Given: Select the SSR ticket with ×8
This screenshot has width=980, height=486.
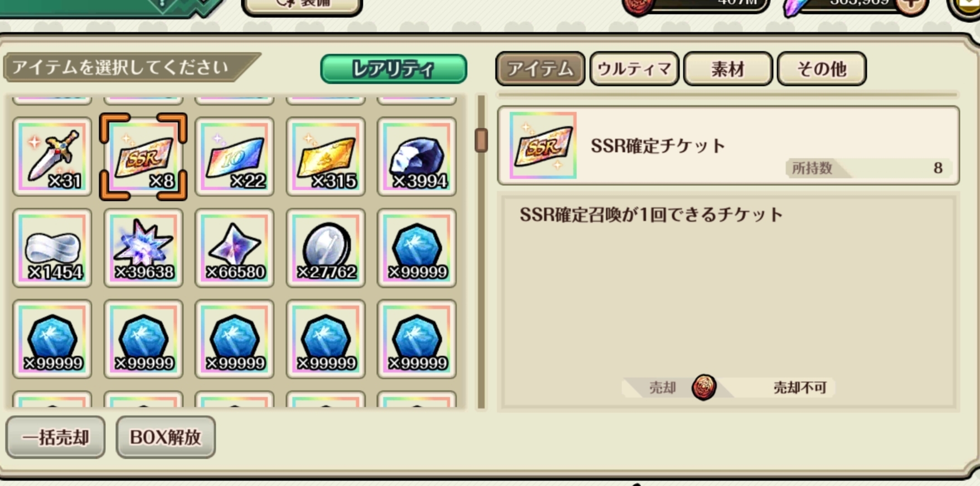Looking at the screenshot, I should click(143, 157).
